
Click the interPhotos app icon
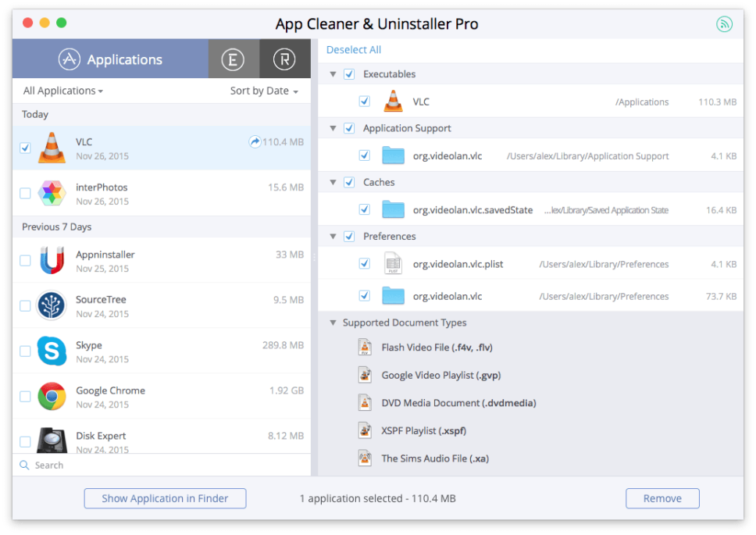(x=52, y=193)
